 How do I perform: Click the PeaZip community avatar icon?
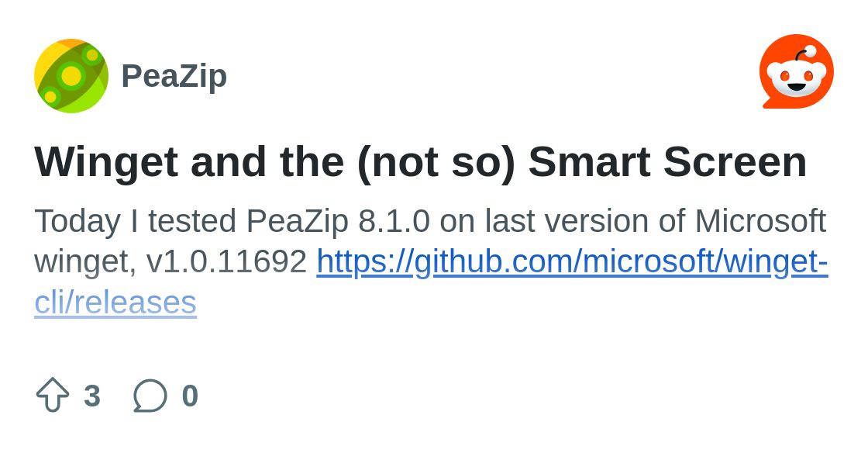(71, 76)
